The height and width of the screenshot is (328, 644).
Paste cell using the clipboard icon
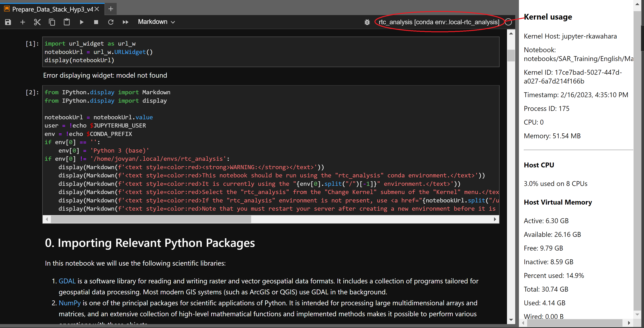tap(67, 22)
